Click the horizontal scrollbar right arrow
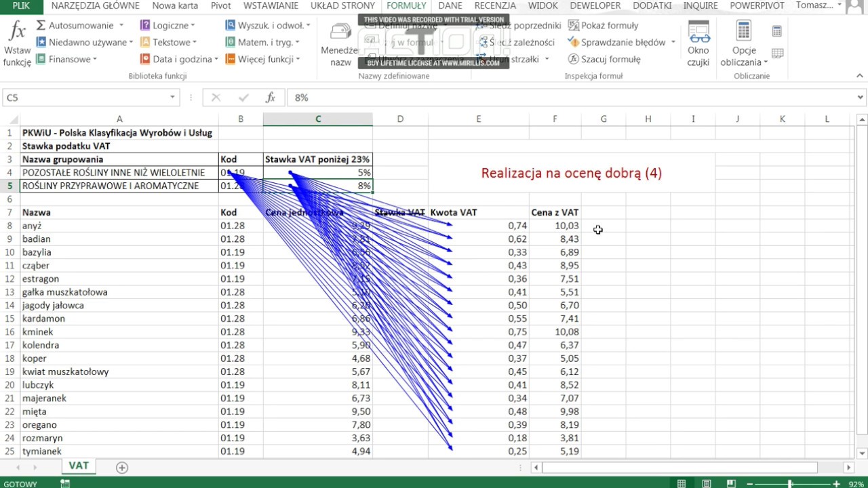 click(848, 467)
